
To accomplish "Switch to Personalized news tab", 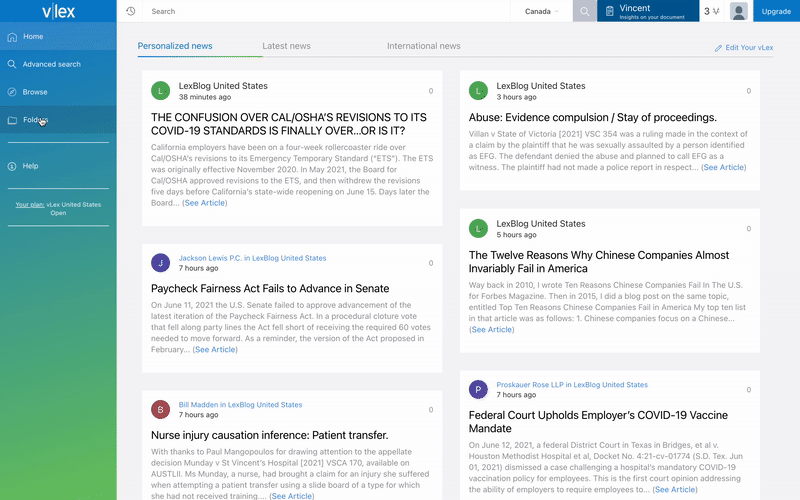I will pos(175,46).
